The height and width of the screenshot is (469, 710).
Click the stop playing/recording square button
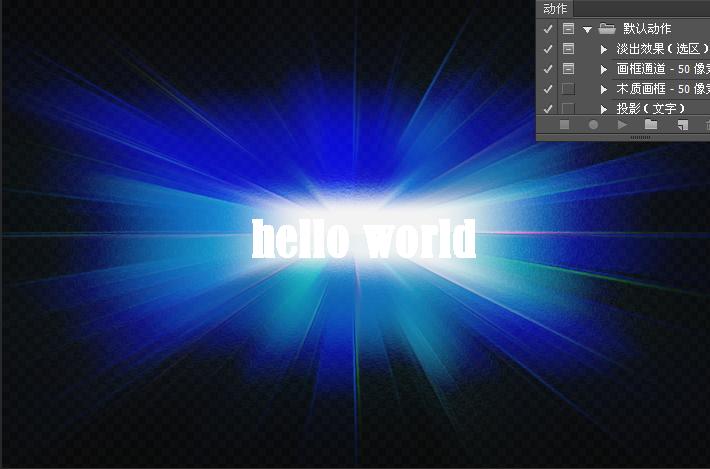pos(564,124)
